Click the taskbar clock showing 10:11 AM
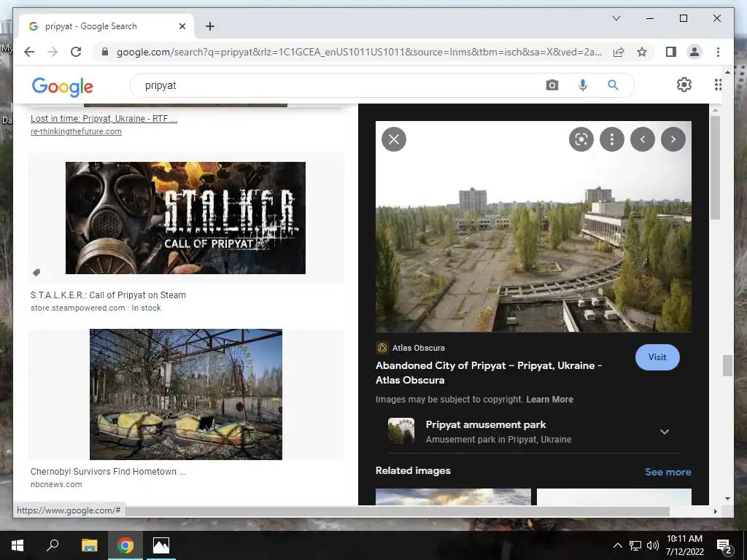747x560 pixels. (684, 545)
